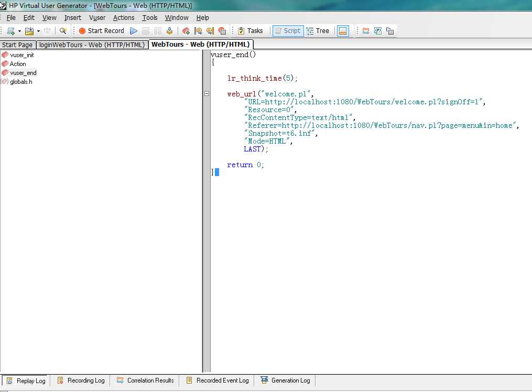This screenshot has width=532, height=392.
Task: Run script with blue Play icon
Action: click(x=134, y=31)
